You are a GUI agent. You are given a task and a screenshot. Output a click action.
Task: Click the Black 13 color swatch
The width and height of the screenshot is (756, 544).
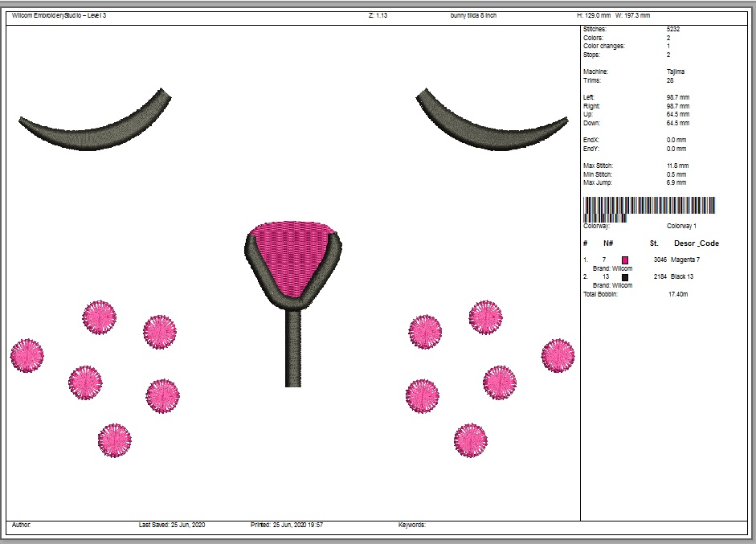click(x=625, y=276)
